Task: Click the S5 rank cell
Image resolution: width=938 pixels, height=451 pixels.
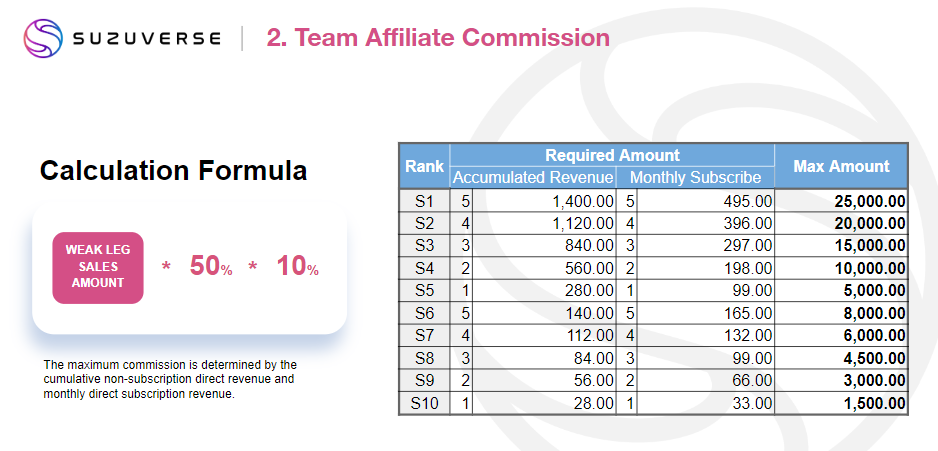Action: point(424,291)
